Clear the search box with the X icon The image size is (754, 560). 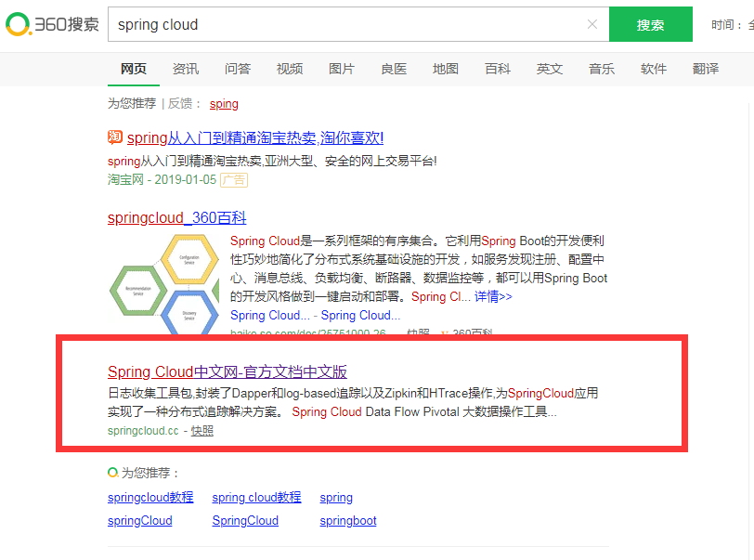pyautogui.click(x=592, y=24)
